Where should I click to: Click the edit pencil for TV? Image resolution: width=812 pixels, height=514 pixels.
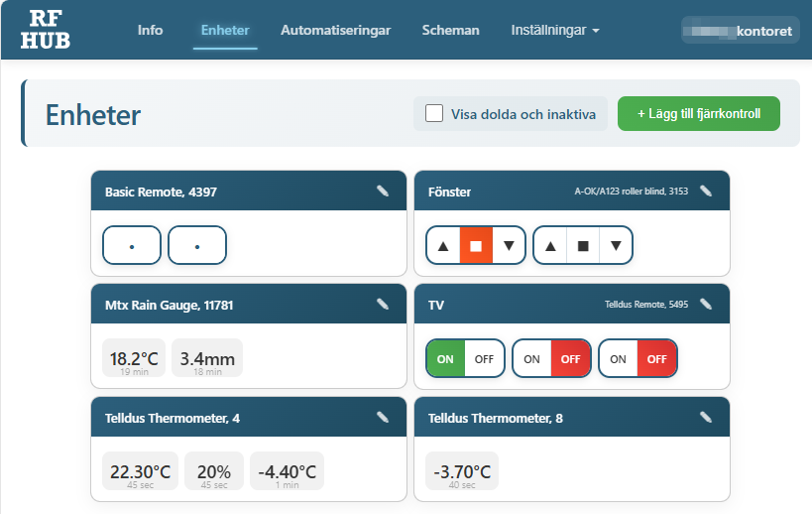point(706,305)
